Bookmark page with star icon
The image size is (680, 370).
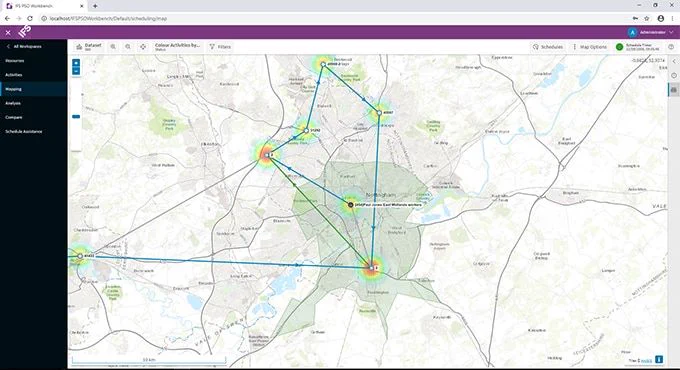coord(647,18)
